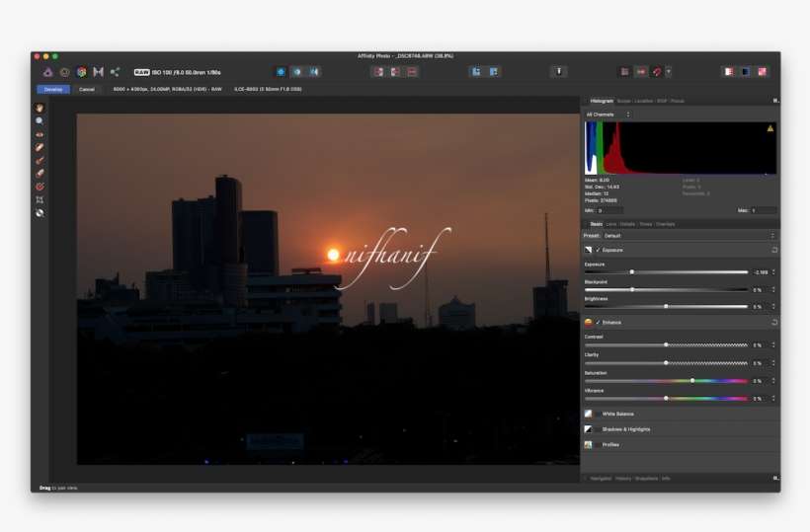Open the snapping options dropdown arrow
This screenshot has width=810, height=532.
[x=669, y=72]
